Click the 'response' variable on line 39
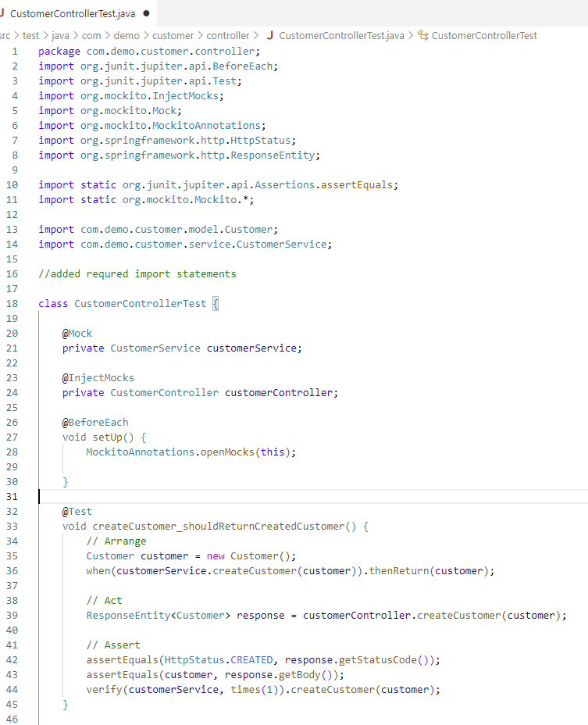The height and width of the screenshot is (725, 588). (x=261, y=616)
